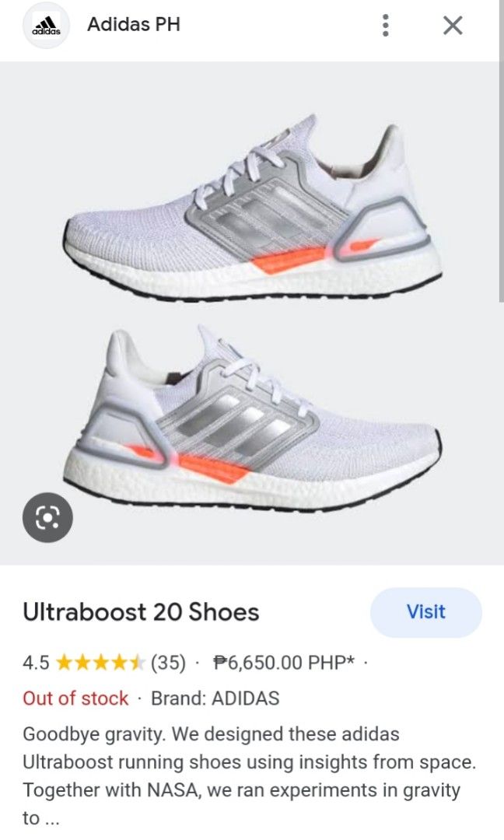Click the Out of stock label

(75, 698)
